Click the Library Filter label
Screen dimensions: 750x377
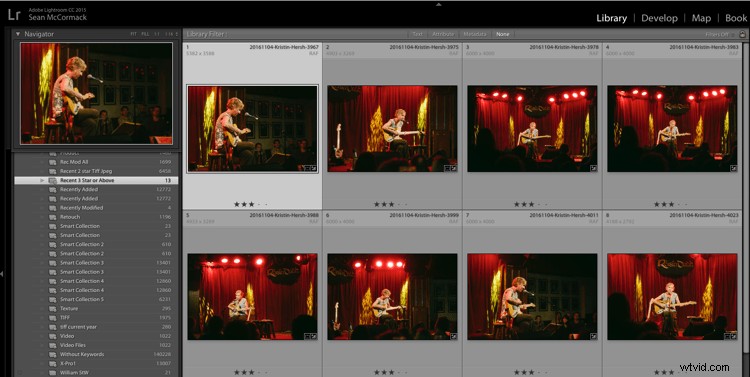(206, 34)
